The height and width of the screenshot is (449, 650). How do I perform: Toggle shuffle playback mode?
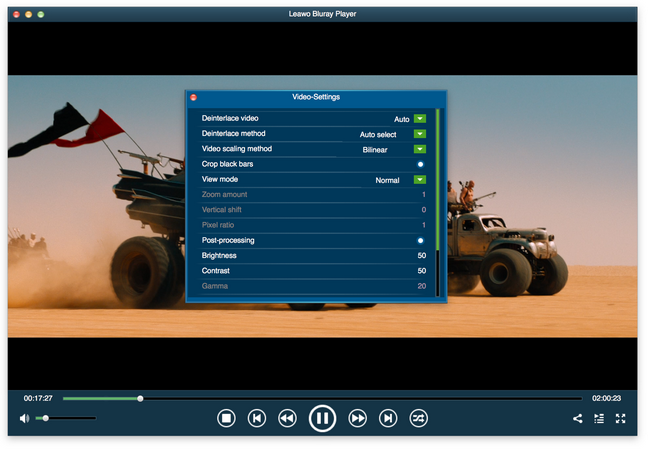[x=418, y=418]
